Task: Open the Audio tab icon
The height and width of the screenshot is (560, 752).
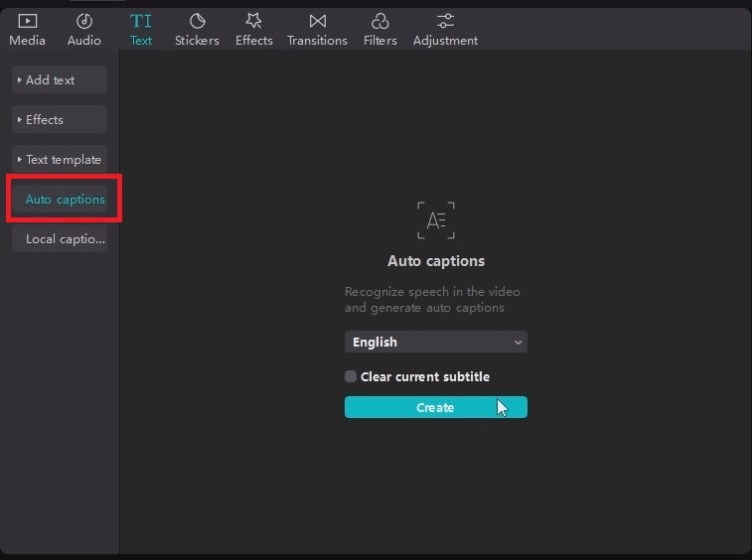Action: point(84,21)
